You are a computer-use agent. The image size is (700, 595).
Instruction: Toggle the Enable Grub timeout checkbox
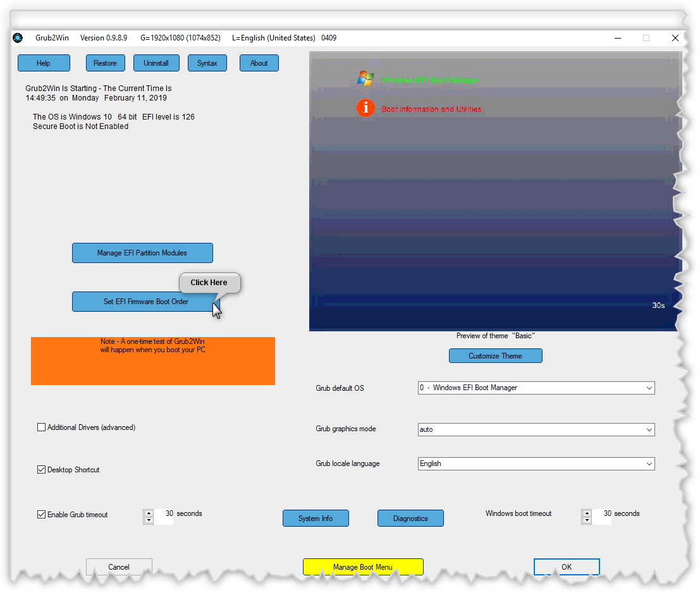tap(42, 515)
